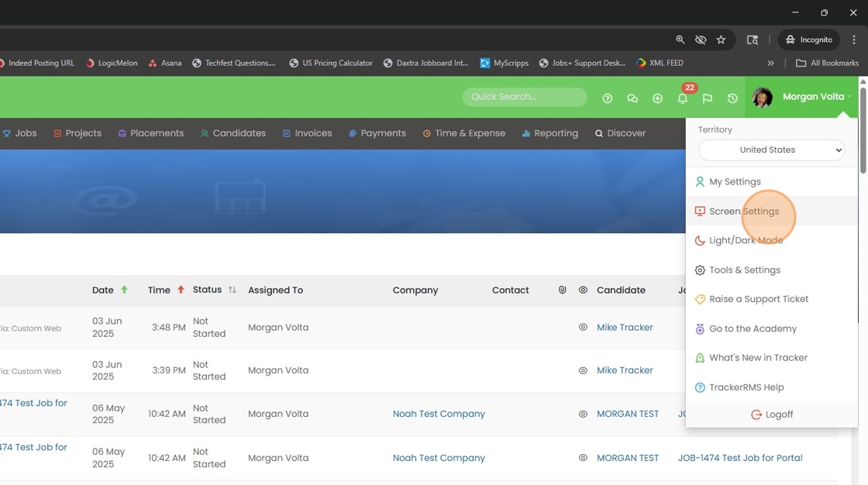Click Logoff
This screenshot has width=868, height=485.
click(772, 414)
